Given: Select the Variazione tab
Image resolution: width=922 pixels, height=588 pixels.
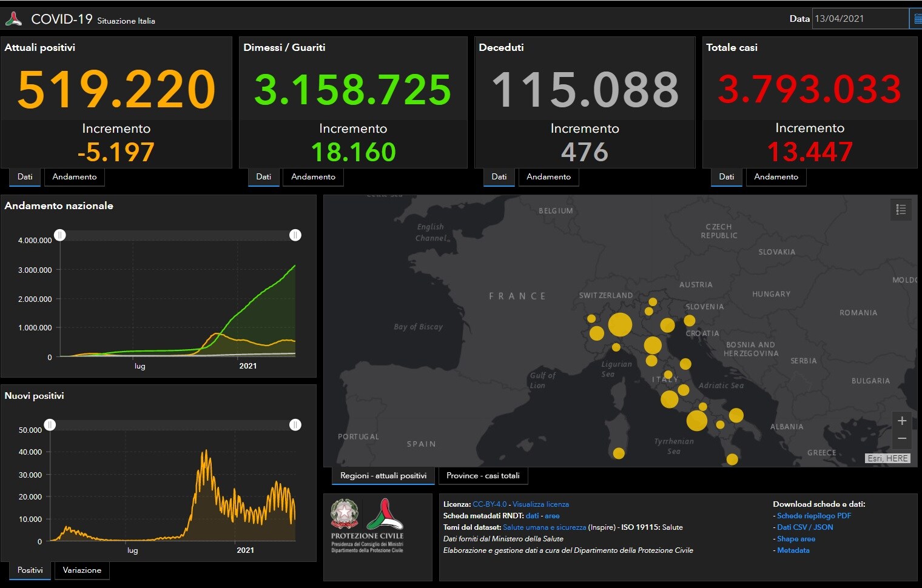Looking at the screenshot, I should pyautogui.click(x=82, y=570).
